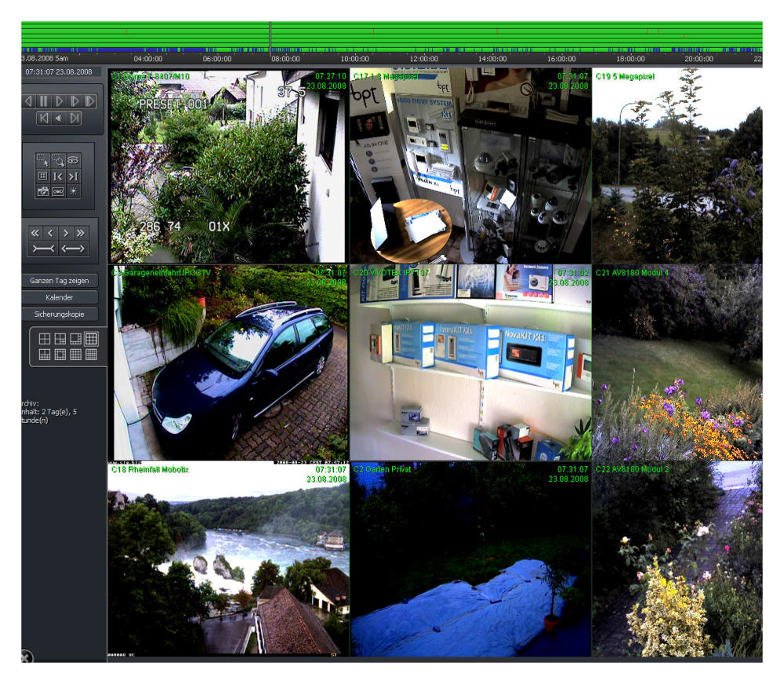Expand timeline with outward arrows button
Image resolution: width=784 pixels, height=684 pixels.
(x=74, y=249)
